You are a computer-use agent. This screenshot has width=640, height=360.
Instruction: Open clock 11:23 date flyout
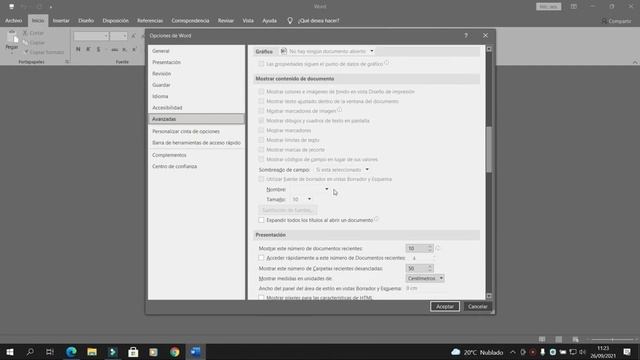pyautogui.click(x=603, y=352)
